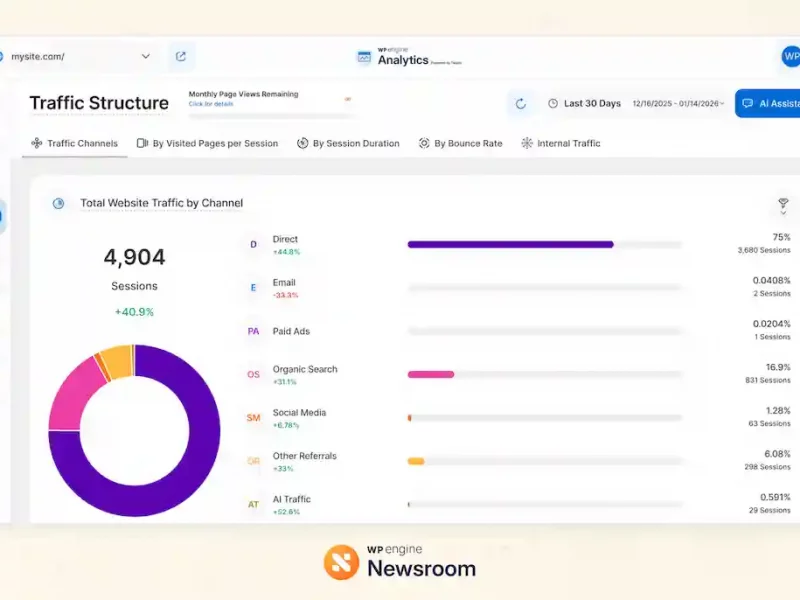Click the Click for details link

click(x=211, y=104)
